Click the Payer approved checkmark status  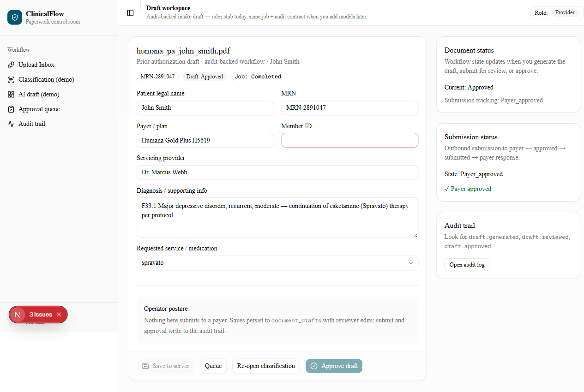tap(468, 189)
